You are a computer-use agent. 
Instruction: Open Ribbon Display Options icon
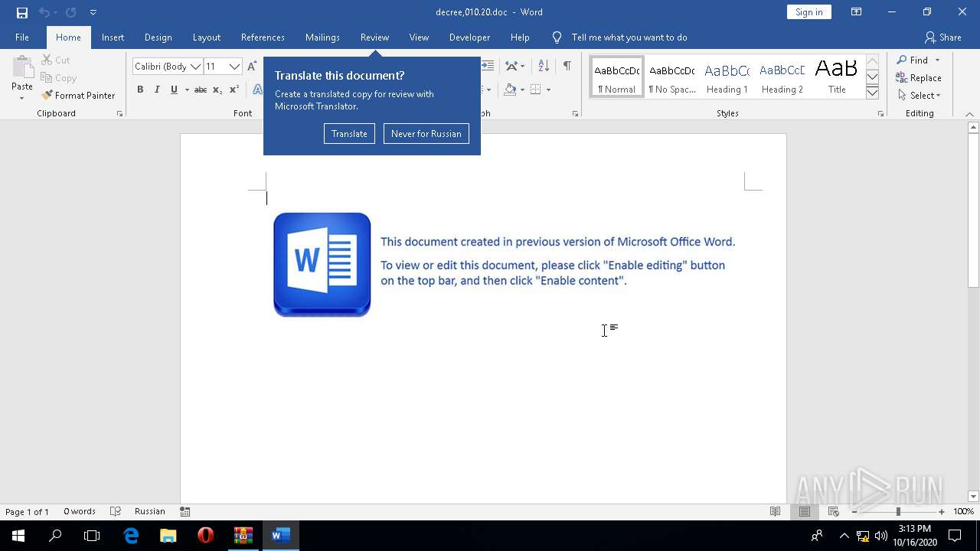(856, 12)
